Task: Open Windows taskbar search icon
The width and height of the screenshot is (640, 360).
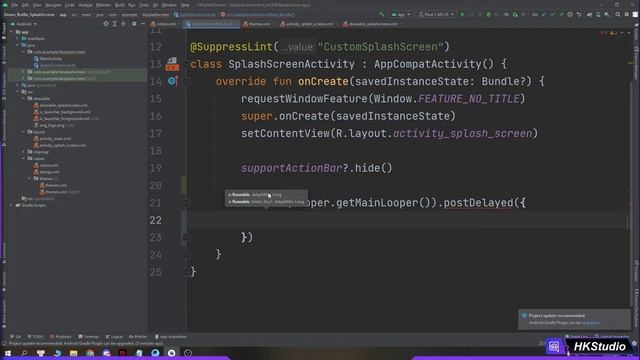Action: coord(24,353)
